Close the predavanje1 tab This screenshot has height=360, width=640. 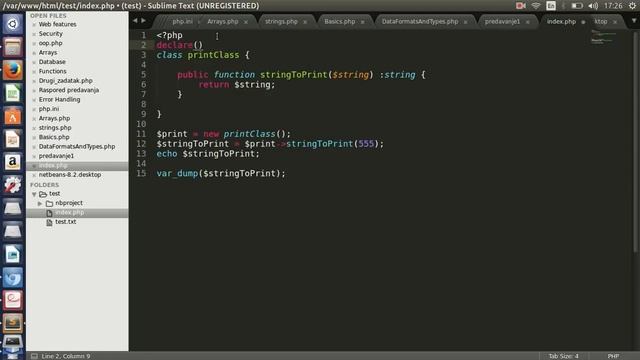pos(528,22)
